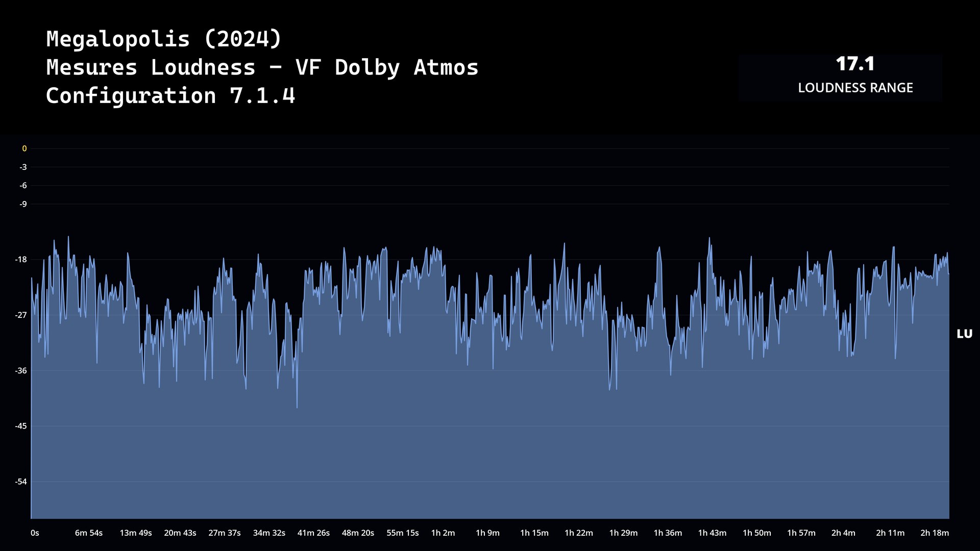980x551 pixels.
Task: Click the 17.1 loudness range value
Action: 855,64
